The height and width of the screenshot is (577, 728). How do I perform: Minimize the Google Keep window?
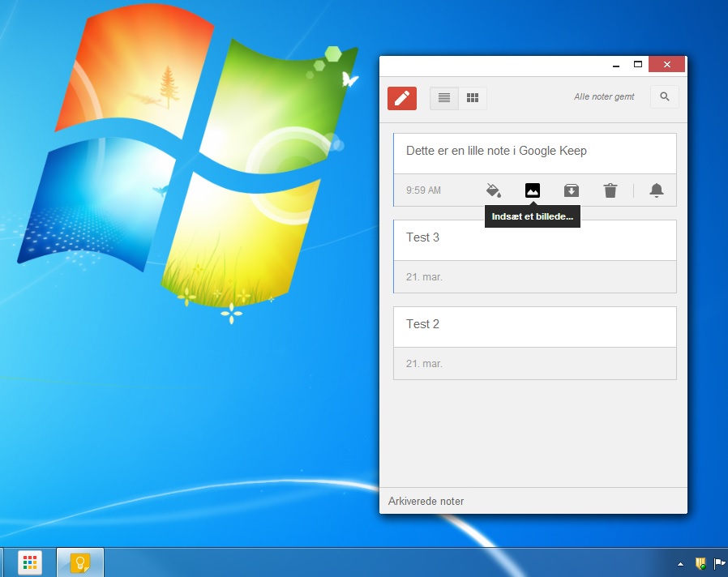(x=616, y=65)
